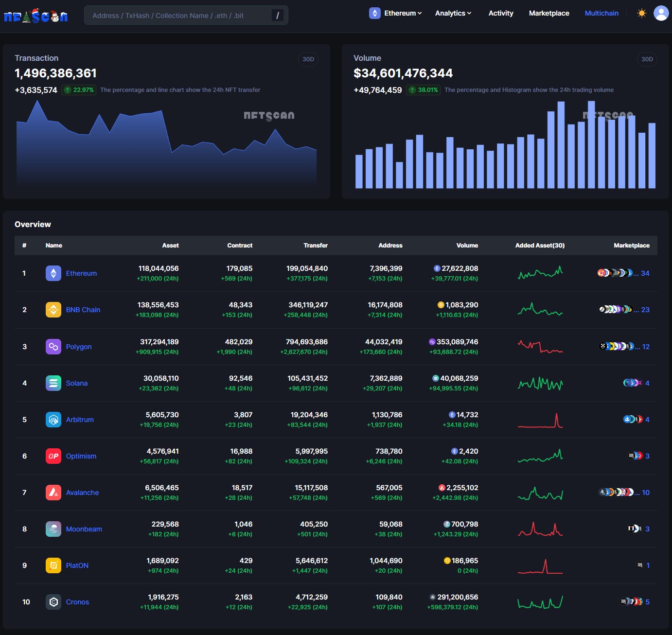Toggle the Volume chart 30D range

(x=647, y=59)
